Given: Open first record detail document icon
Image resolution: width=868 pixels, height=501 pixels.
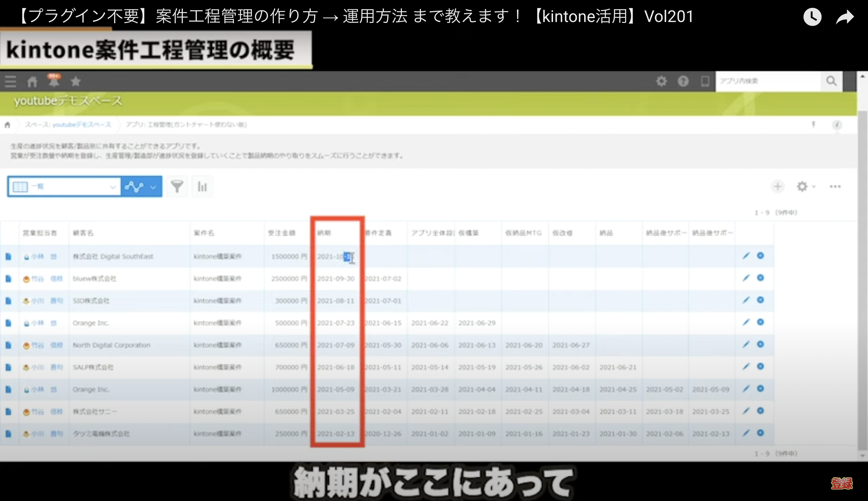Looking at the screenshot, I should (x=8, y=256).
